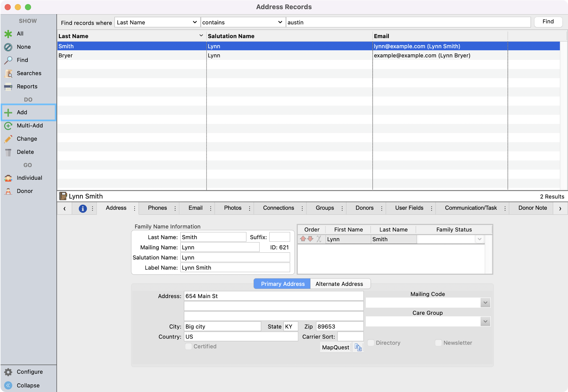Open Reports via the printer icon

[8, 87]
